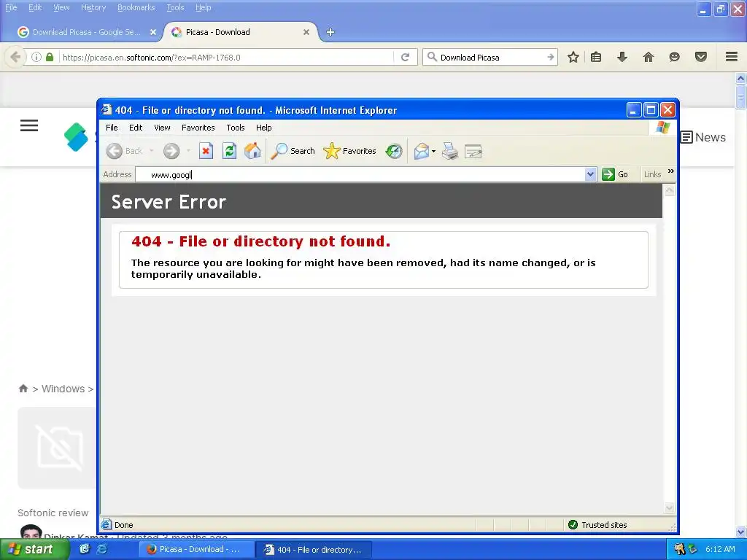Click the Internet Explorer Back button
747x560 pixels.
[125, 151]
